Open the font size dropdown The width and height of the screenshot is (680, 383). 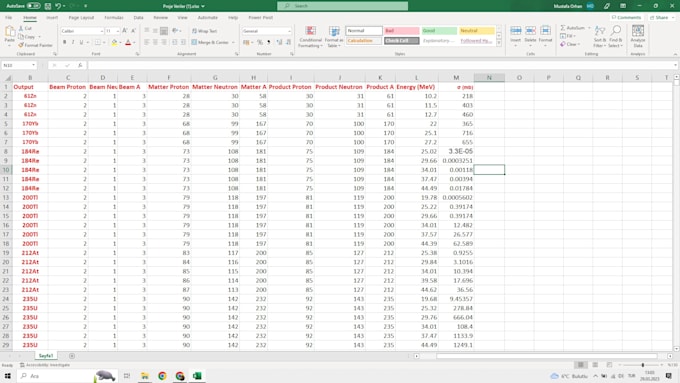[118, 31]
